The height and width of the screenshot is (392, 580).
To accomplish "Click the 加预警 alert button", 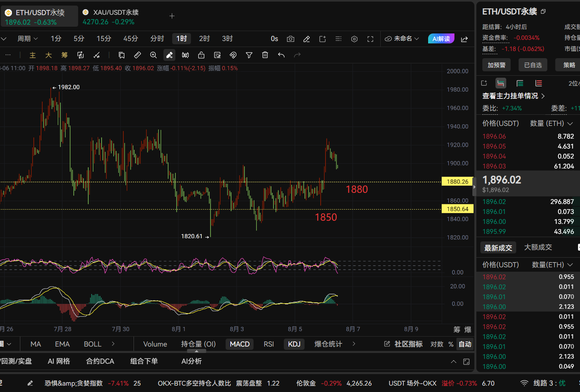I will click(x=496, y=65).
